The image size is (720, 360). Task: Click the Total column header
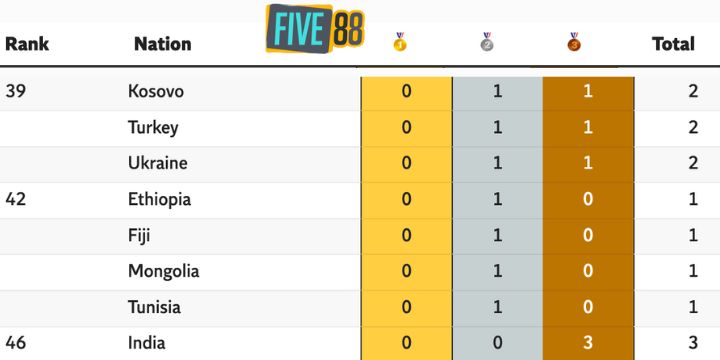click(673, 44)
